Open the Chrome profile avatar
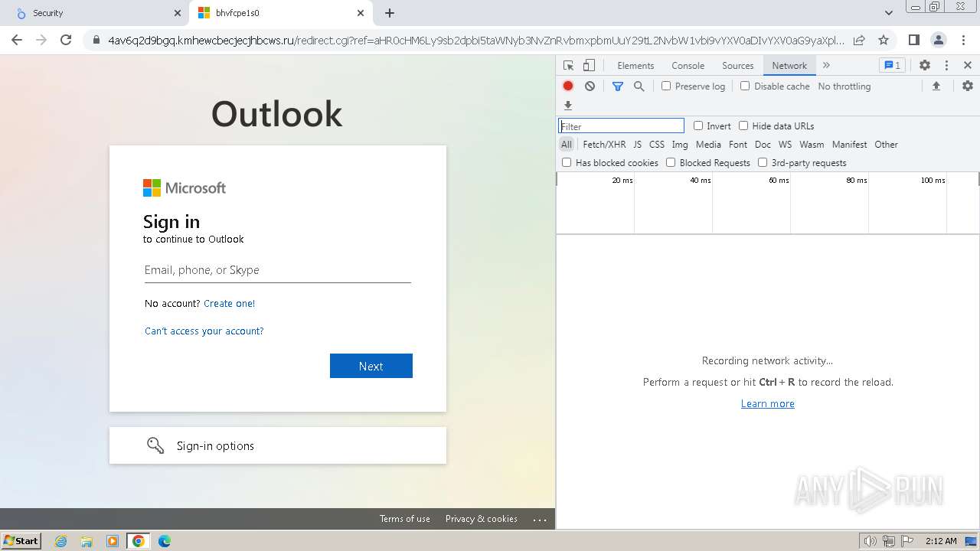Image resolution: width=980 pixels, height=551 pixels. 938,40
